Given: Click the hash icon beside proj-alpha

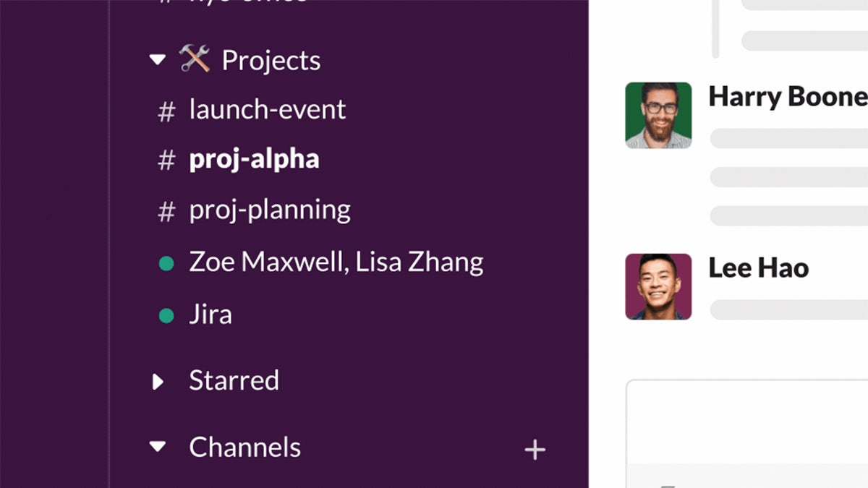Looking at the screenshot, I should point(167,158).
